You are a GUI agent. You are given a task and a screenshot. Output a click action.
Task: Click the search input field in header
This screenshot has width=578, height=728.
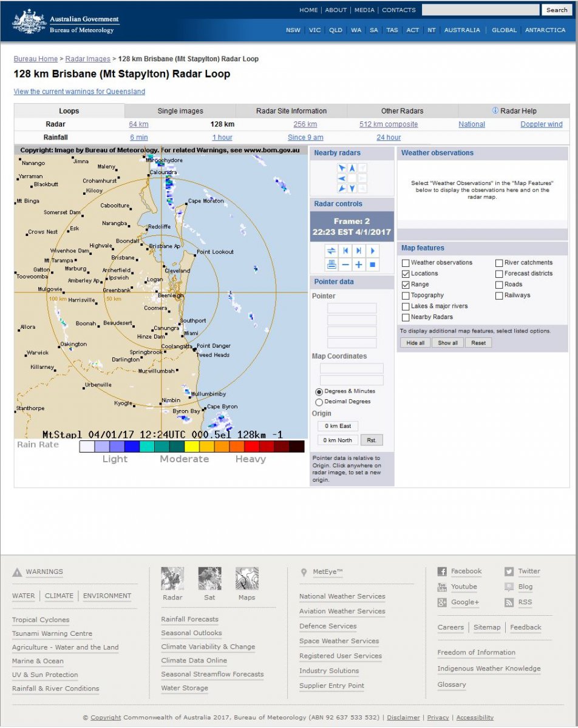480,10
